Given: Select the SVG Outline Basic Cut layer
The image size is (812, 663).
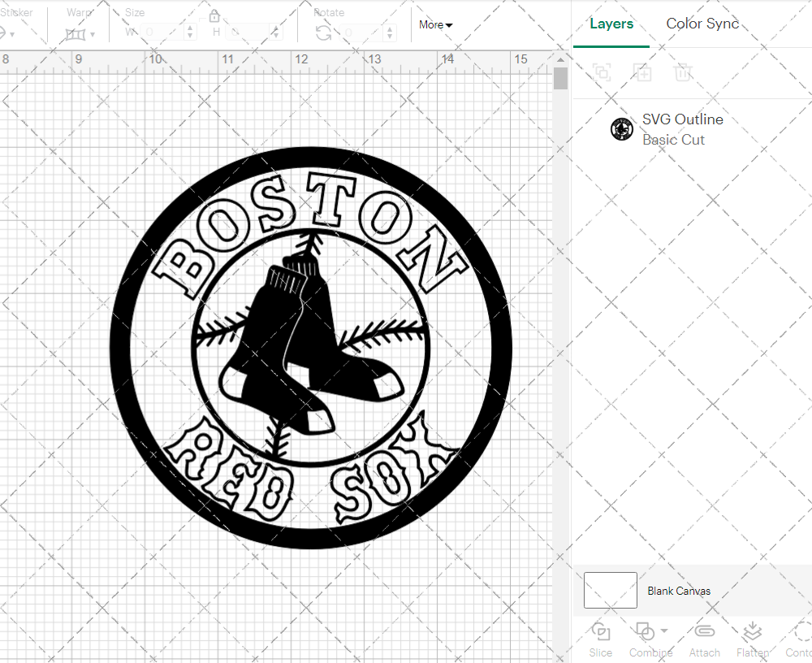Looking at the screenshot, I should pyautogui.click(x=682, y=128).
